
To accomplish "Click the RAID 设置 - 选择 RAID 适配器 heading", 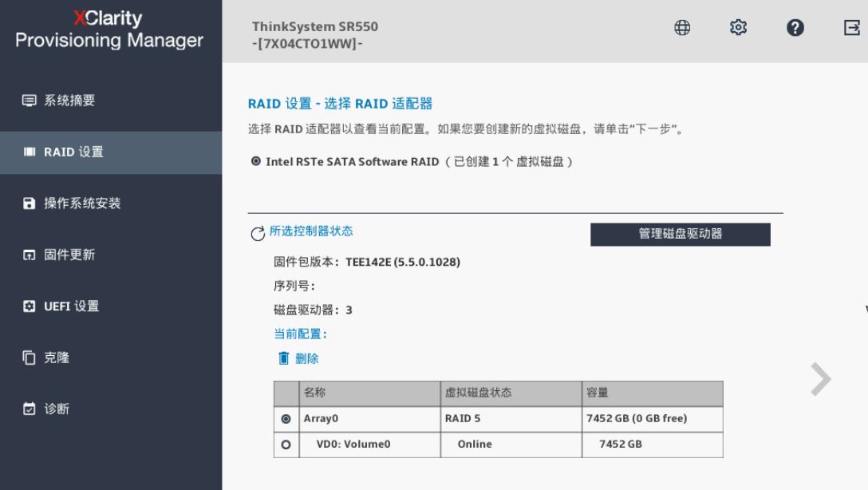I will (x=340, y=104).
